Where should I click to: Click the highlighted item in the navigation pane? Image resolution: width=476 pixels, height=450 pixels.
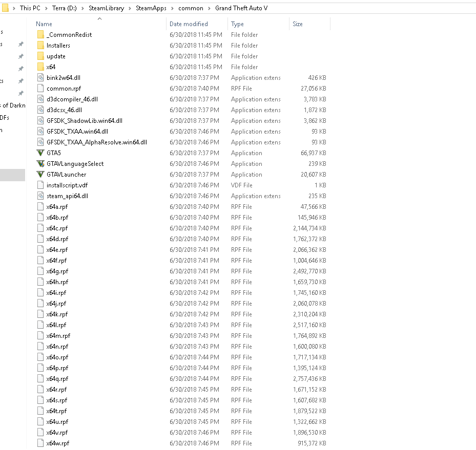12,175
